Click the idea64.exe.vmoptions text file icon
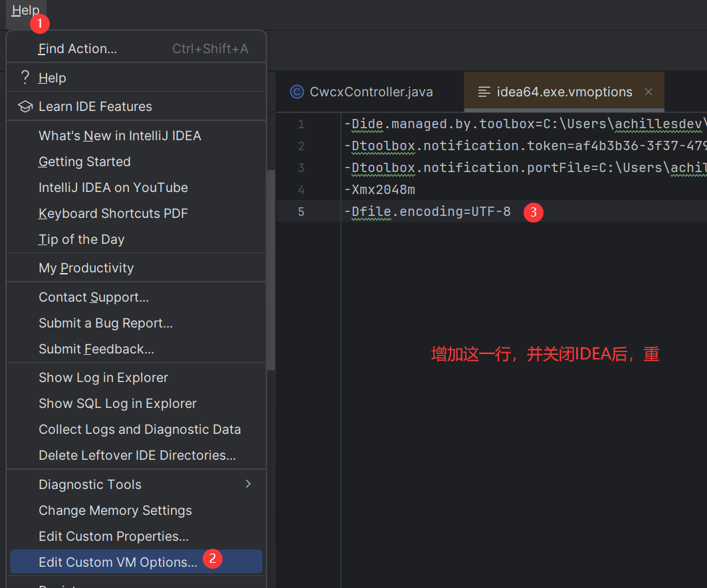 [x=484, y=92]
